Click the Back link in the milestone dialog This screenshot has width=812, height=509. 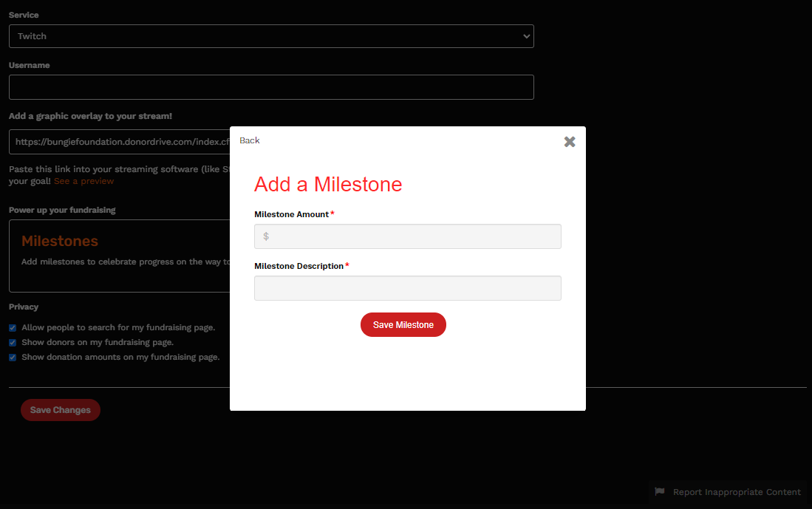point(249,140)
